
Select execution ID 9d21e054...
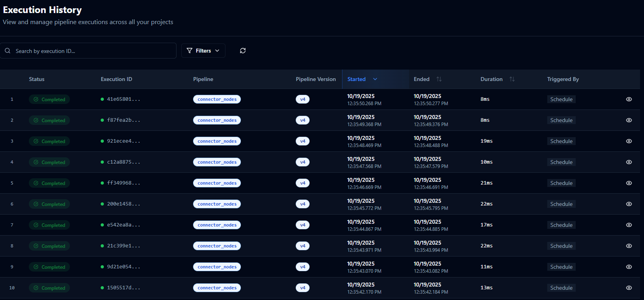[124, 267]
